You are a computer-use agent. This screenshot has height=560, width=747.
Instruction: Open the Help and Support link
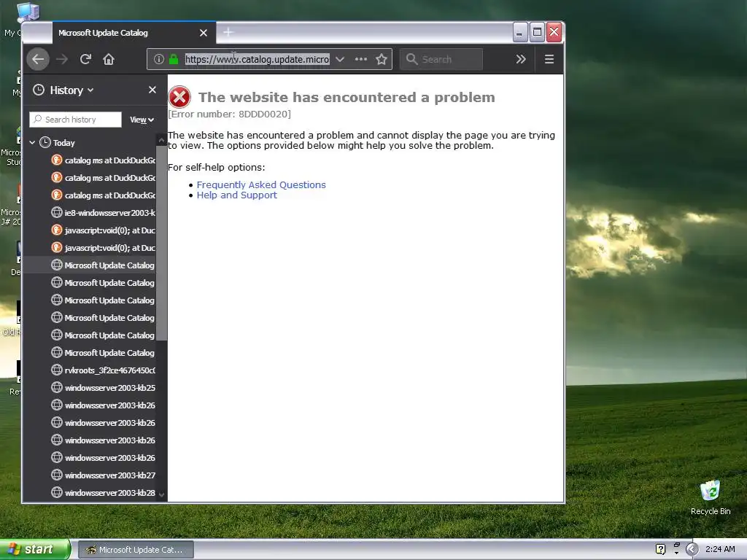tap(237, 195)
